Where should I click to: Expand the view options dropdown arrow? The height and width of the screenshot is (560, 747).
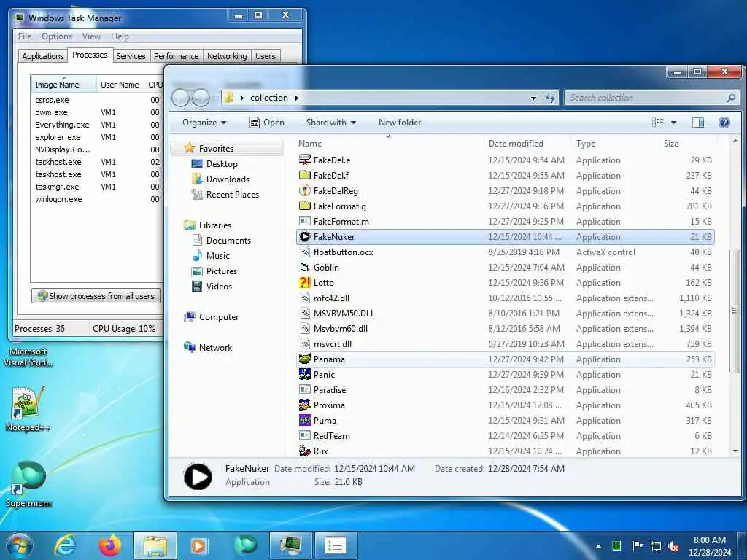673,122
